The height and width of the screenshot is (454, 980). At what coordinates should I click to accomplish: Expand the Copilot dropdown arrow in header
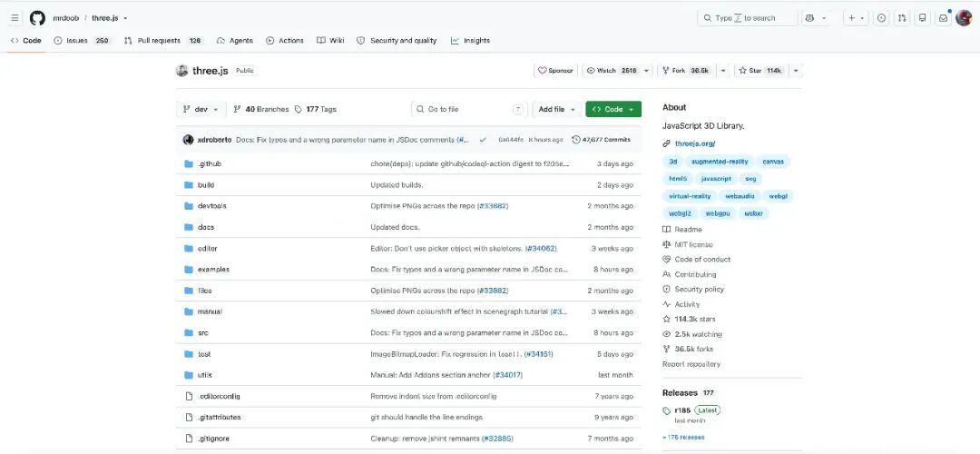[824, 18]
